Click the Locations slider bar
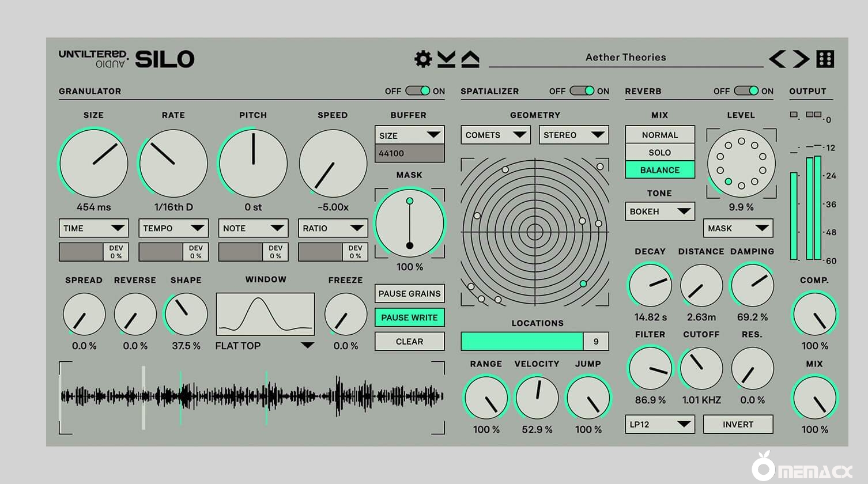 [522, 342]
